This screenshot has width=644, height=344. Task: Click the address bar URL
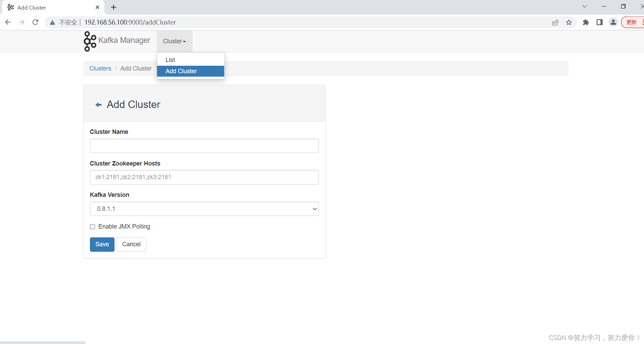(130, 22)
